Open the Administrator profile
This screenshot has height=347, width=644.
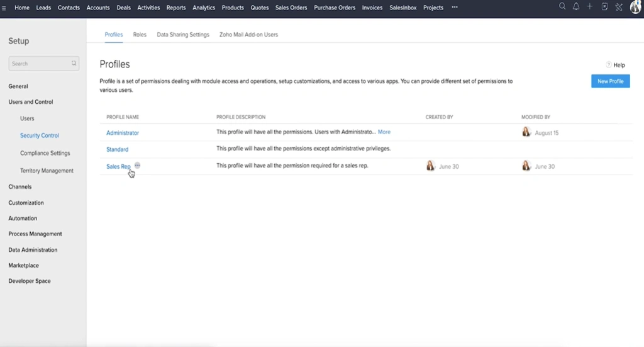point(123,133)
